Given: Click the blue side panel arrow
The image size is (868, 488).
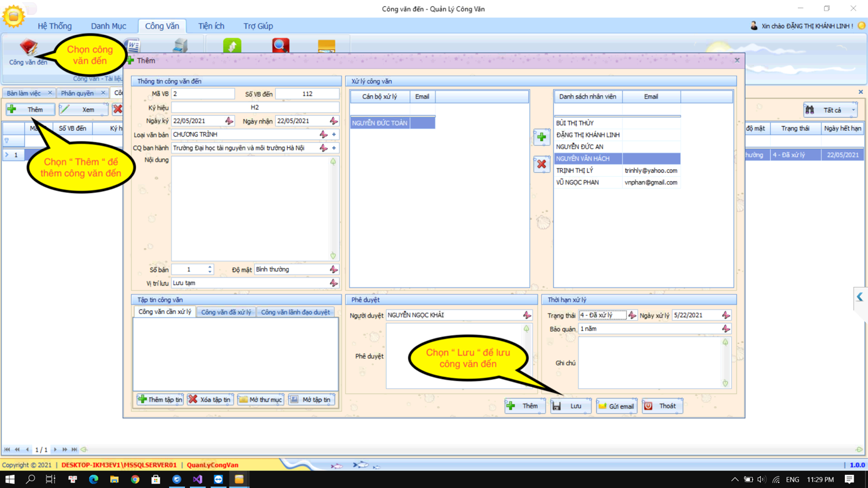Looking at the screenshot, I should [860, 297].
